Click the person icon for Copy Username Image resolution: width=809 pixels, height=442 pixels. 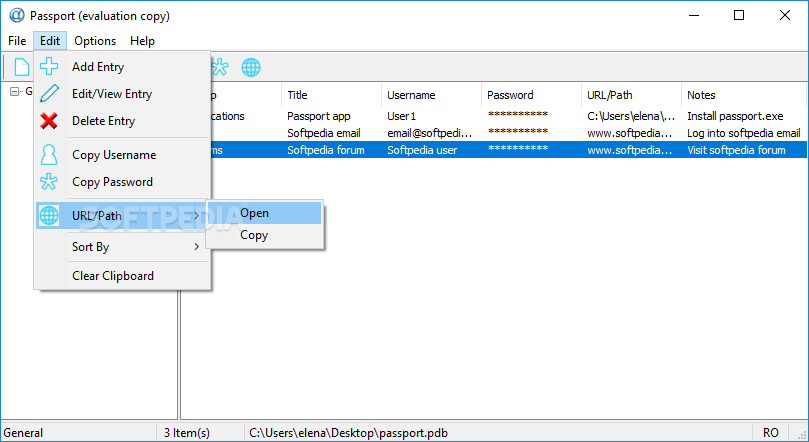click(x=50, y=155)
